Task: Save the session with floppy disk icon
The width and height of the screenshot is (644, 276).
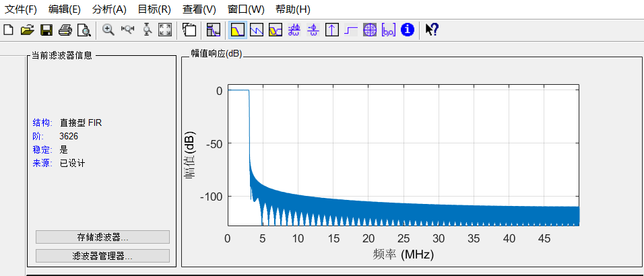Action: point(46,30)
